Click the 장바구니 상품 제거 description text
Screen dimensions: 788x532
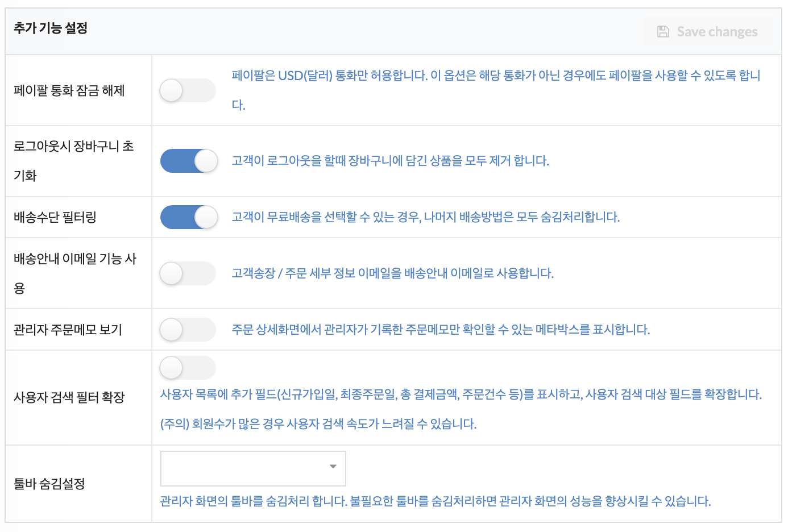[390, 161]
